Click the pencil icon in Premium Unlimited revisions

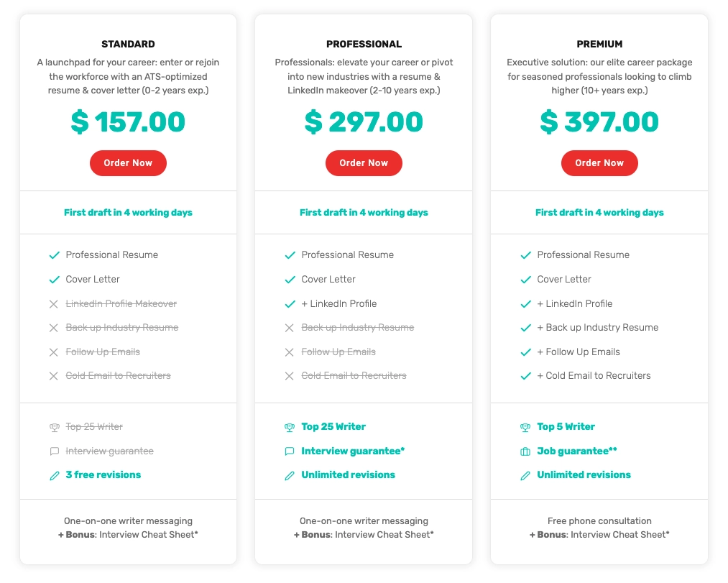coord(525,475)
